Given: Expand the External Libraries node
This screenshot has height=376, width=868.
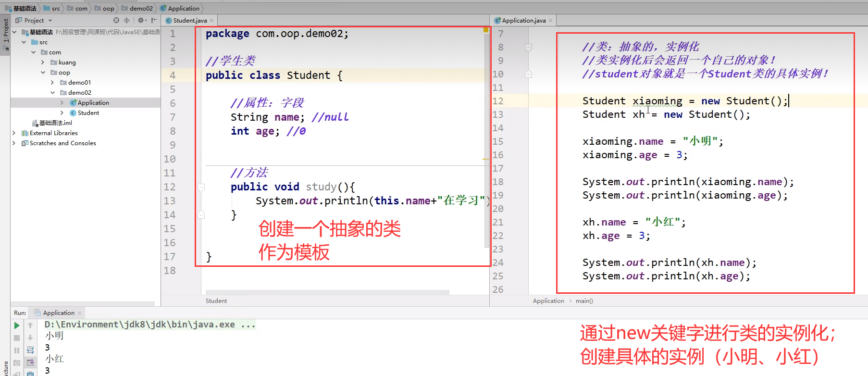Looking at the screenshot, I should point(13,133).
